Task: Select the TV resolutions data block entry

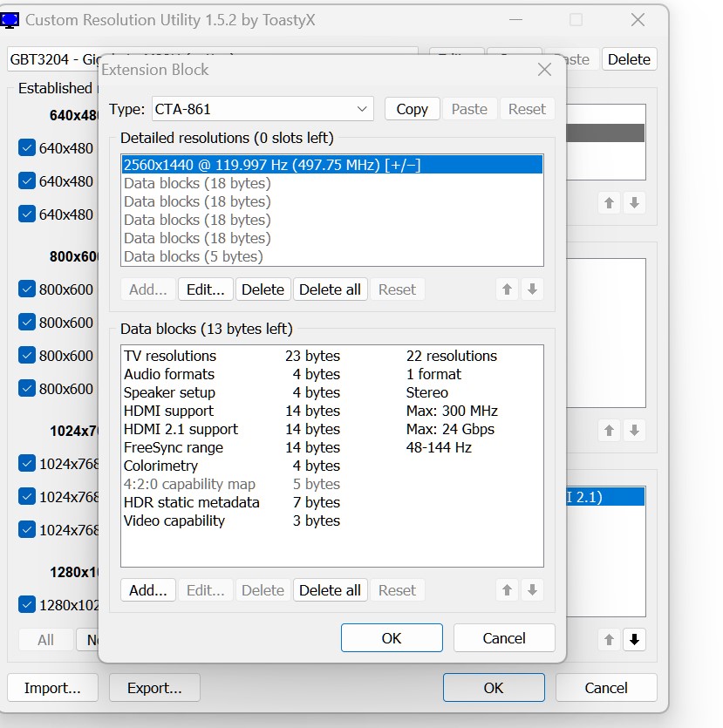Action: pos(170,356)
